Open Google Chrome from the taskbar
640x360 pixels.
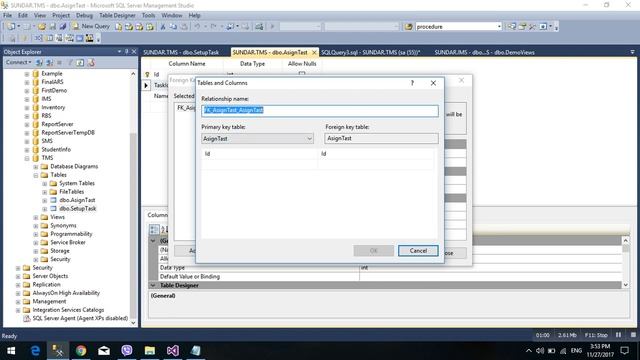[x=81, y=350]
